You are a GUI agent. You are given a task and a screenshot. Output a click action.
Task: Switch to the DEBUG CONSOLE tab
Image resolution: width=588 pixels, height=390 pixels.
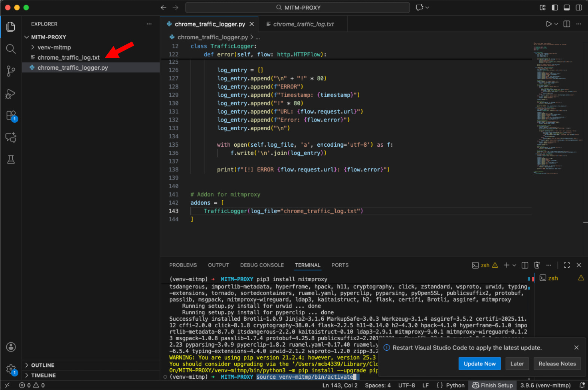coord(262,265)
